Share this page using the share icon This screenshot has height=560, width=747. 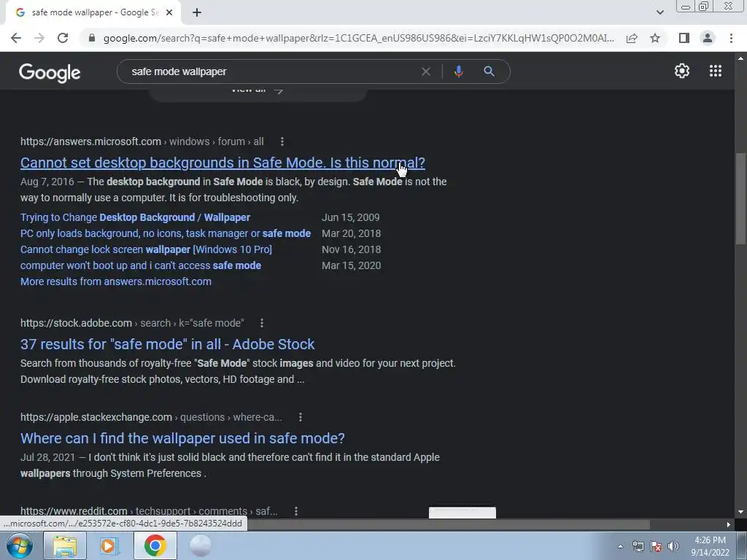click(632, 38)
